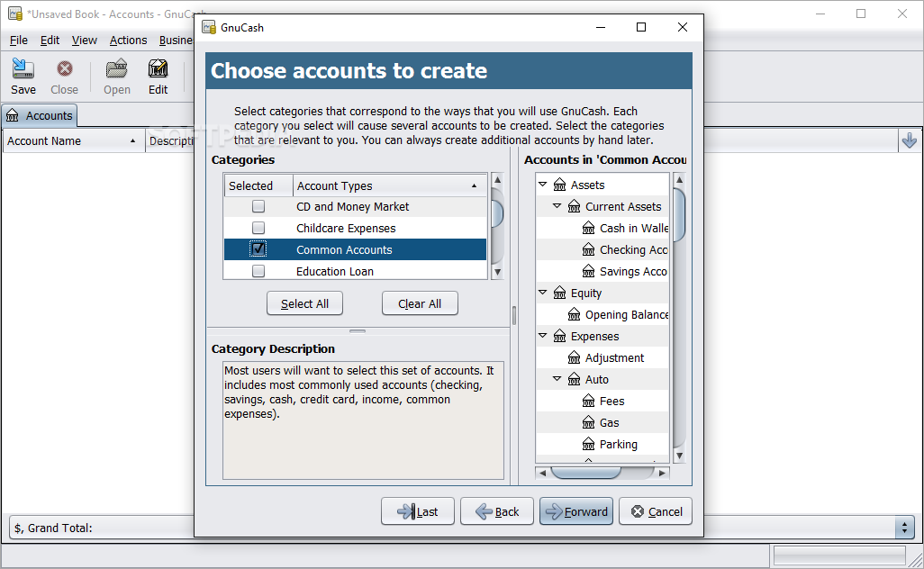Open the Business menu
The height and width of the screenshot is (569, 924).
176,40
